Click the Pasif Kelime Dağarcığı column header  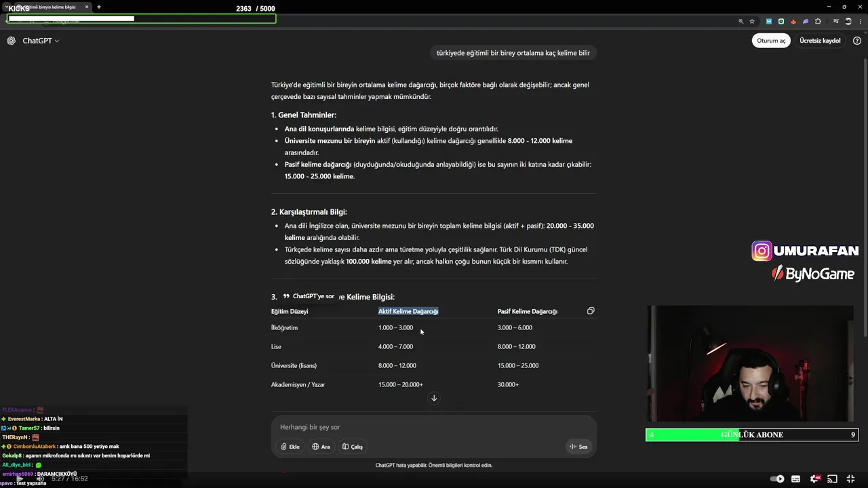point(528,311)
